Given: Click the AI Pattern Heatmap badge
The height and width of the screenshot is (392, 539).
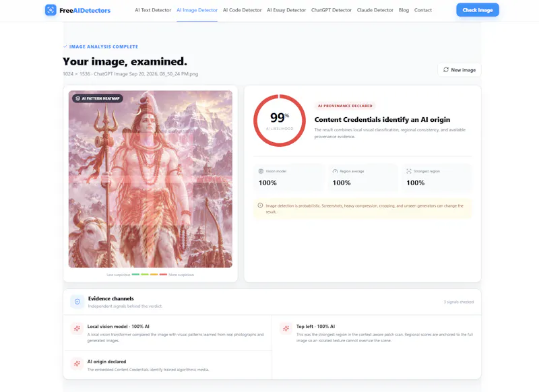Looking at the screenshot, I should point(97,98).
